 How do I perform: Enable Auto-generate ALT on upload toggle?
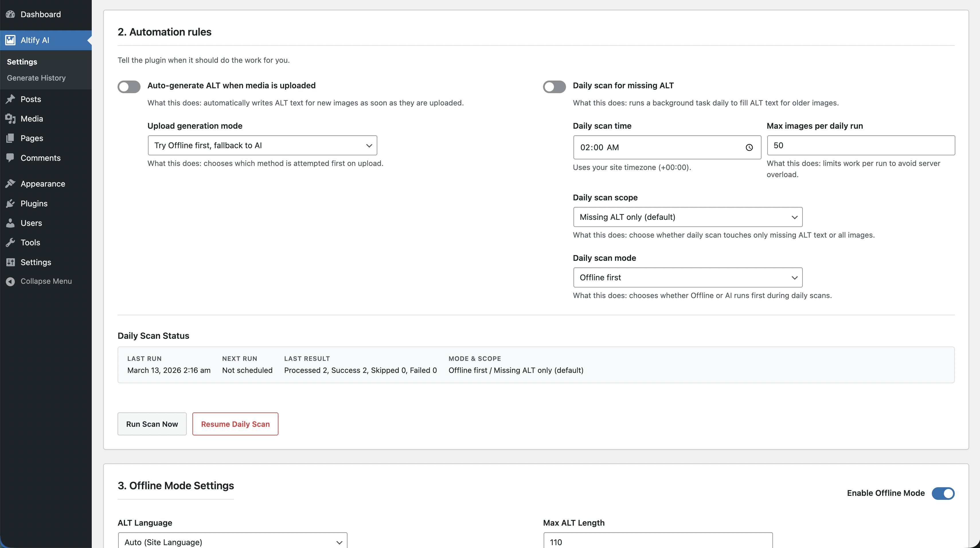[129, 87]
